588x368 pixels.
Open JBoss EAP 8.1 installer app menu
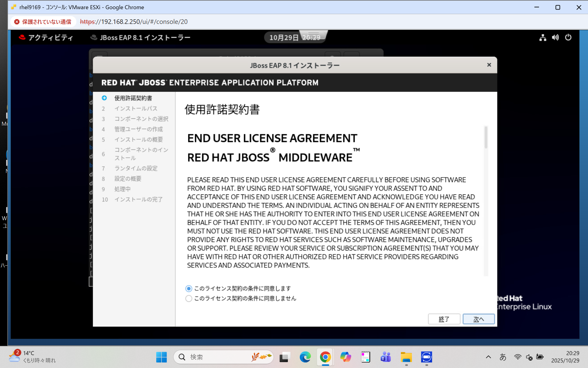(140, 37)
